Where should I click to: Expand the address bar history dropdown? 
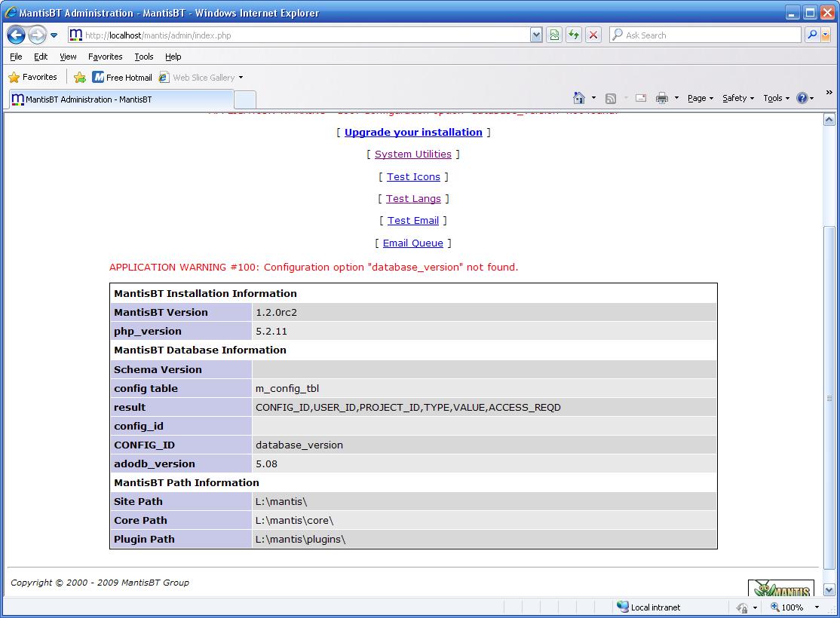tap(535, 35)
